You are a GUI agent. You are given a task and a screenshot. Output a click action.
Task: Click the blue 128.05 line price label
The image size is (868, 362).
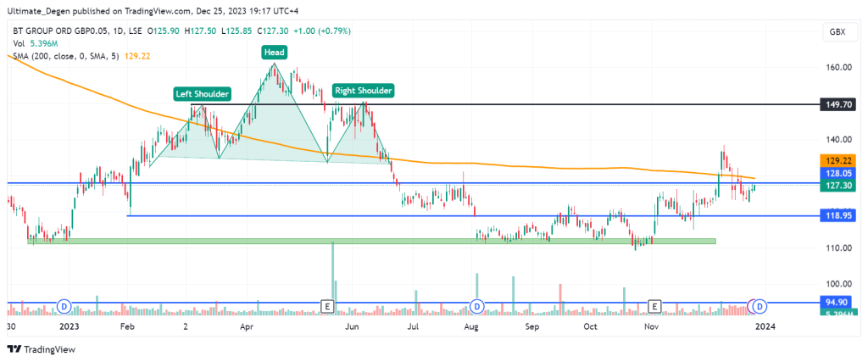coord(838,173)
